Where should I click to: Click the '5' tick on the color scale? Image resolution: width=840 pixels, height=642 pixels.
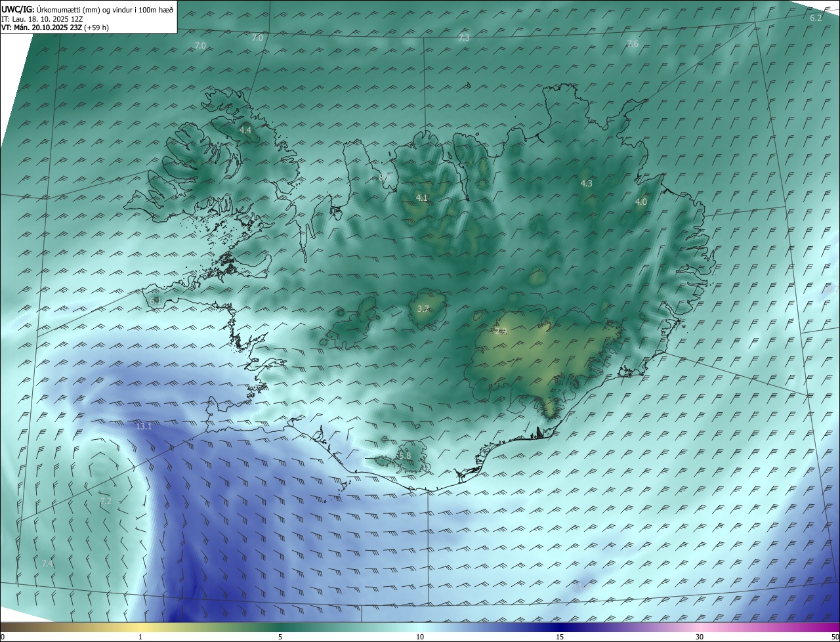click(280, 637)
